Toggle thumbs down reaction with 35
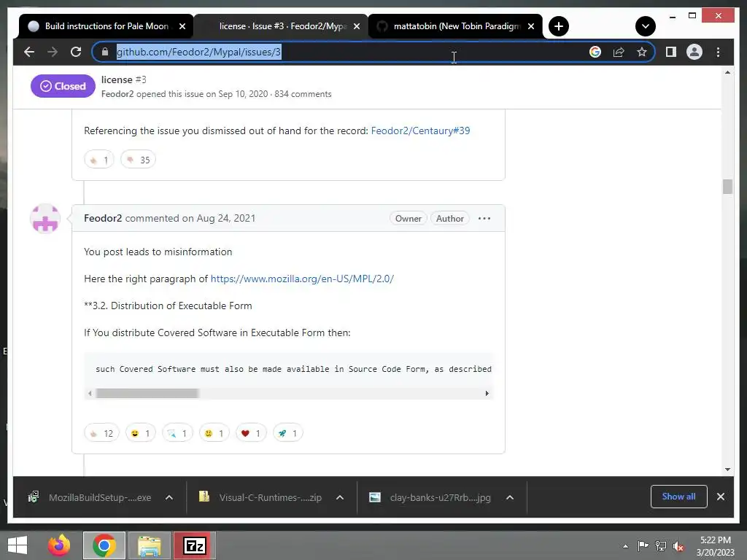The image size is (747, 560). click(138, 160)
